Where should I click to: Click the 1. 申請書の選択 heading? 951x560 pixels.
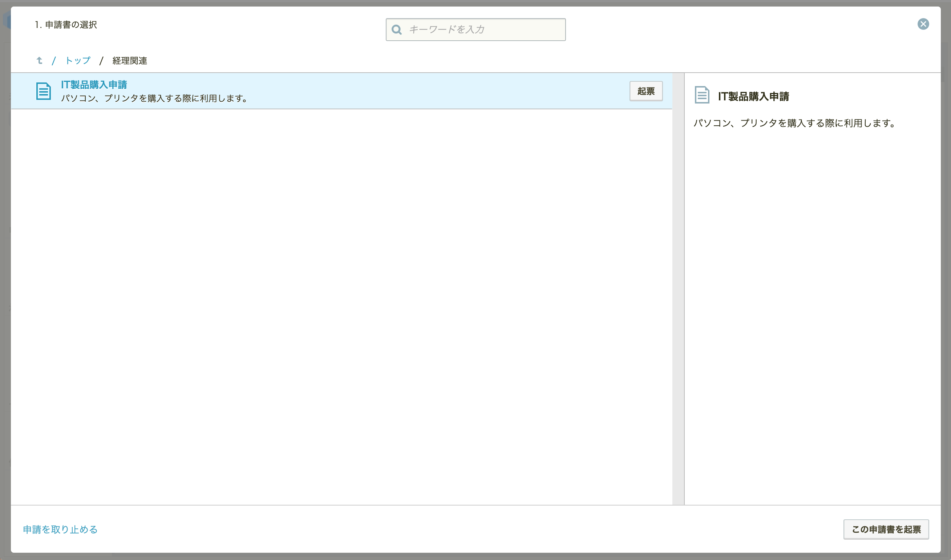tap(66, 25)
